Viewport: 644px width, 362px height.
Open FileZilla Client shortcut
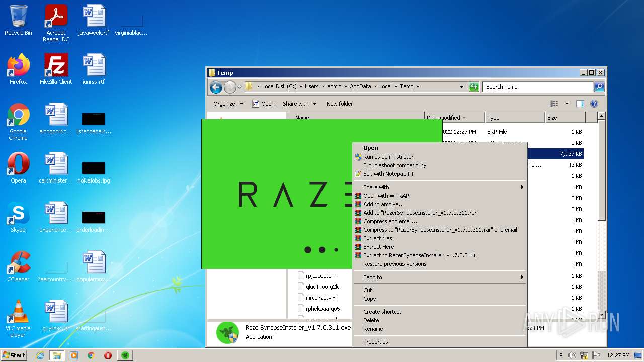[56, 69]
